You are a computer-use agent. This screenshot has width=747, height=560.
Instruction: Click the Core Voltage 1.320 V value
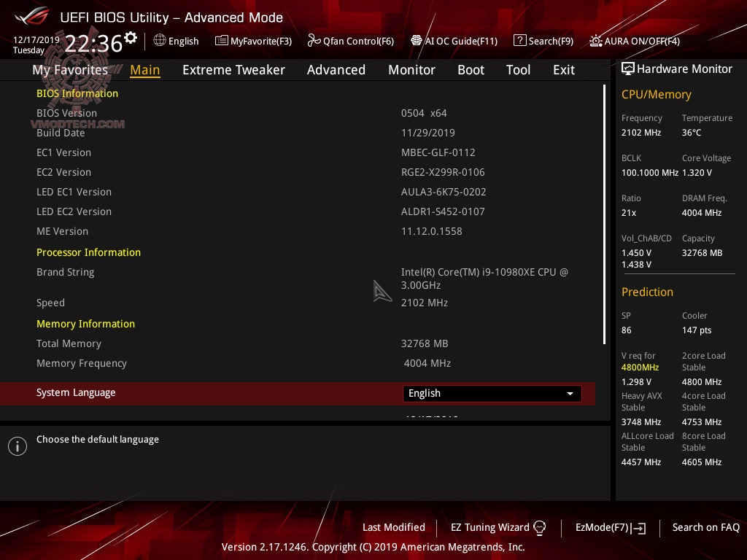697,173
